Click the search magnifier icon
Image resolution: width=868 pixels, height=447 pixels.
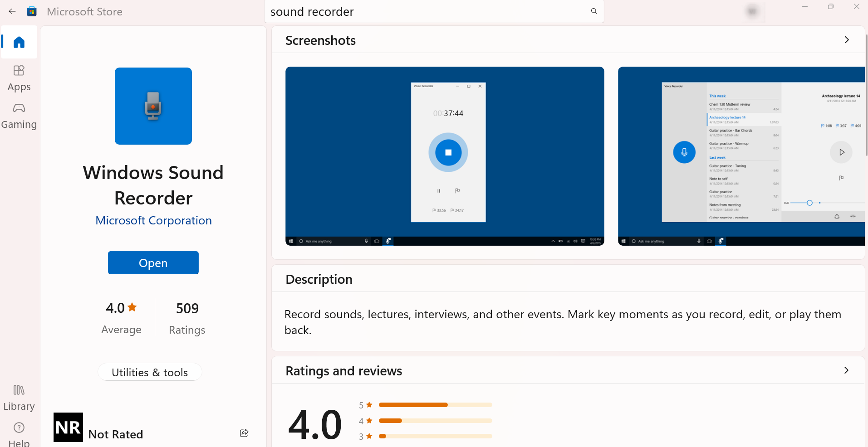click(x=594, y=11)
